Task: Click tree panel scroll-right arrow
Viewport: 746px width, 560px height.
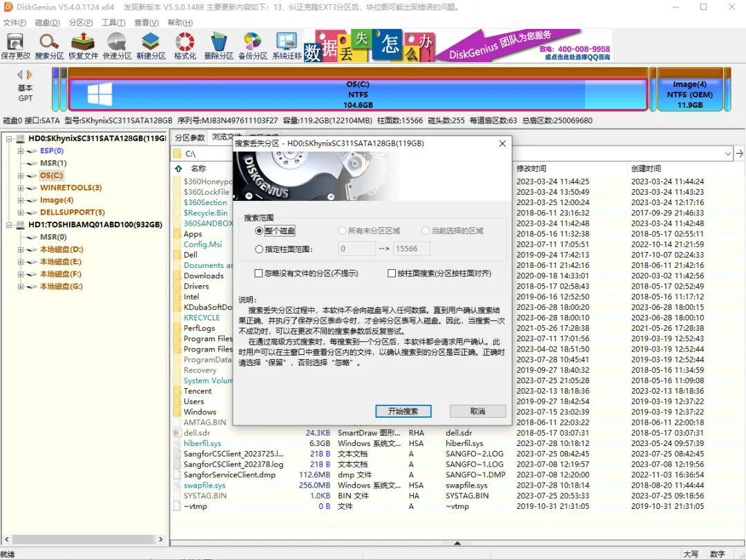Action: pos(161,539)
